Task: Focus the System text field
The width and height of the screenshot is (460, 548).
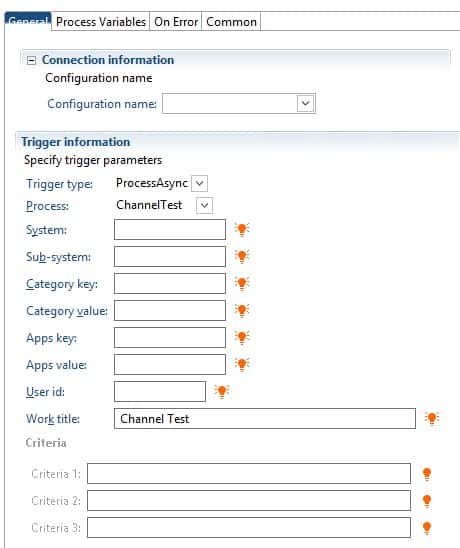Action: [x=170, y=229]
